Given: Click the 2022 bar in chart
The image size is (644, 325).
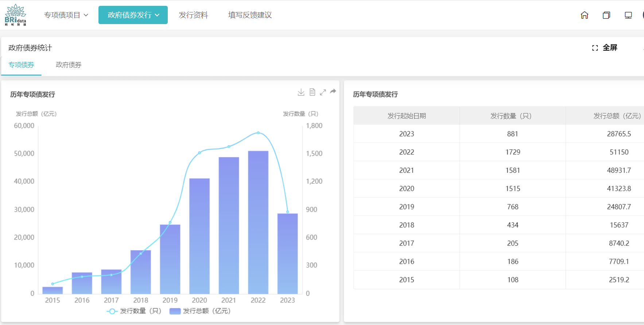Looking at the screenshot, I should tap(258, 223).
